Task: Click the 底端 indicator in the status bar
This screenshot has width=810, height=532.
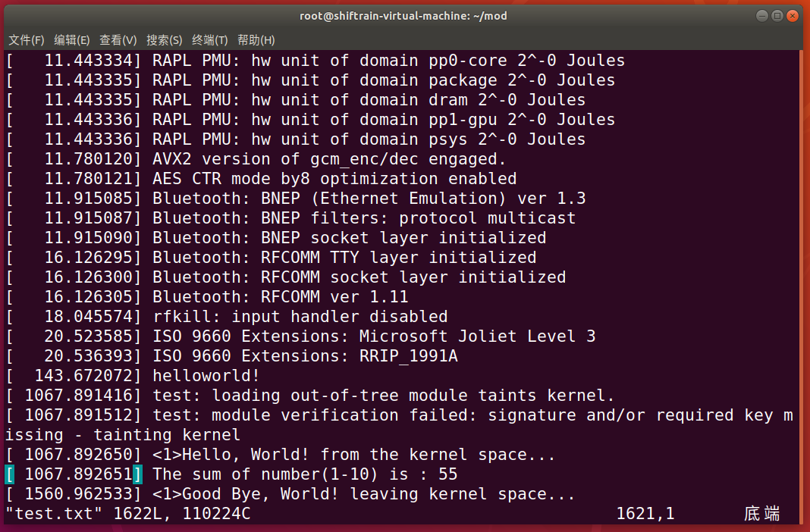Action: coord(761,513)
